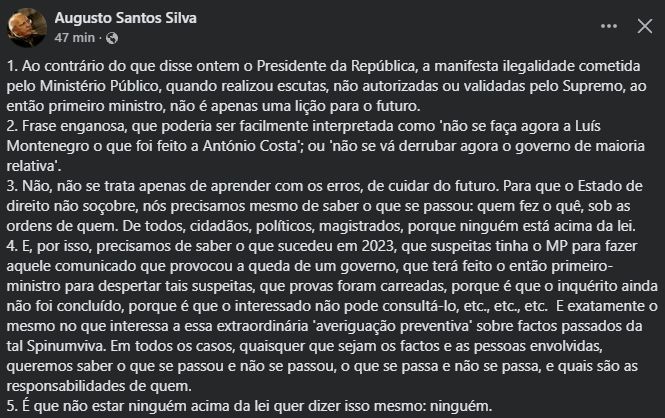Click the globe public audience icon
Screen dimensions: 665x418
pyautogui.click(x=112, y=38)
